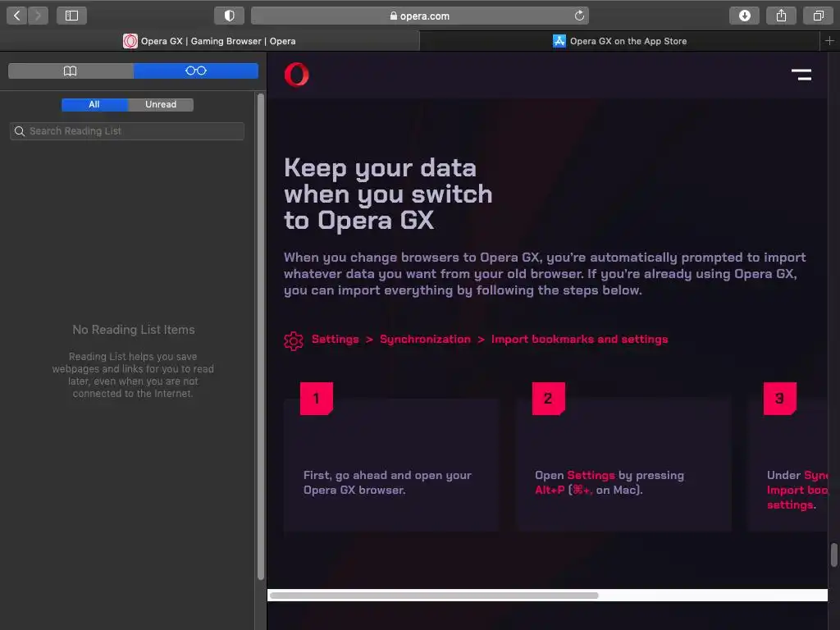Image resolution: width=840 pixels, height=630 pixels.
Task: Open the hamburger menu on Opera page
Action: 801,75
